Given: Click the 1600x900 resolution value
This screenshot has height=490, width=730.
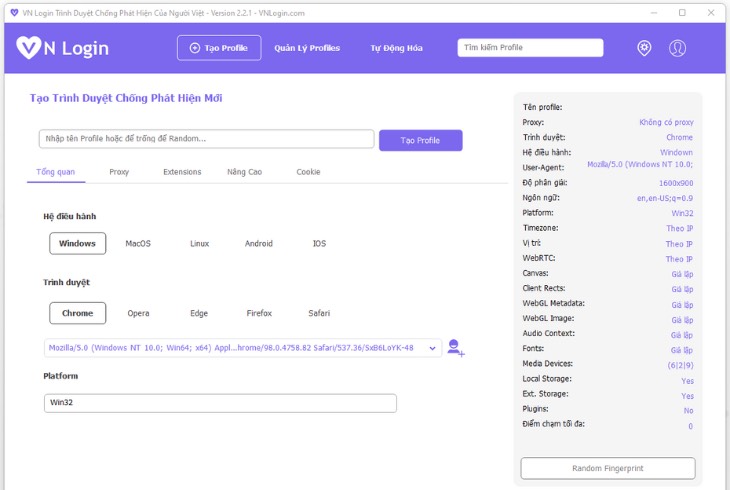Looking at the screenshot, I should (676, 183).
